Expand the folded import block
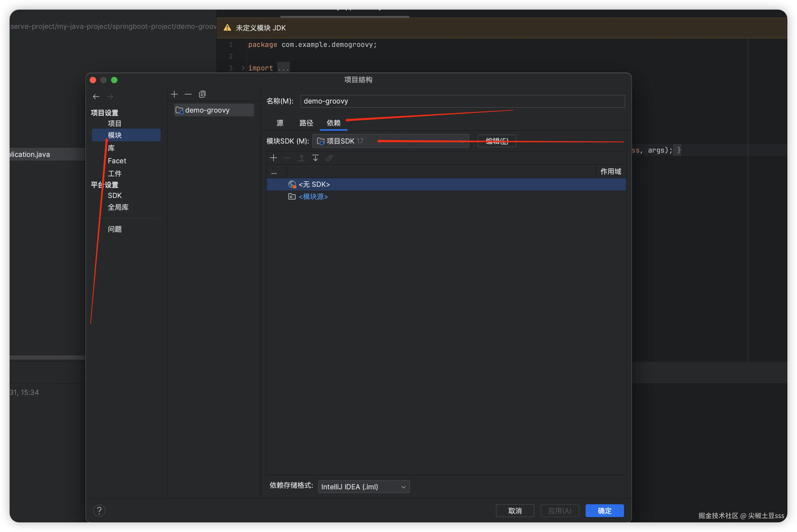The height and width of the screenshot is (532, 797). [243, 68]
